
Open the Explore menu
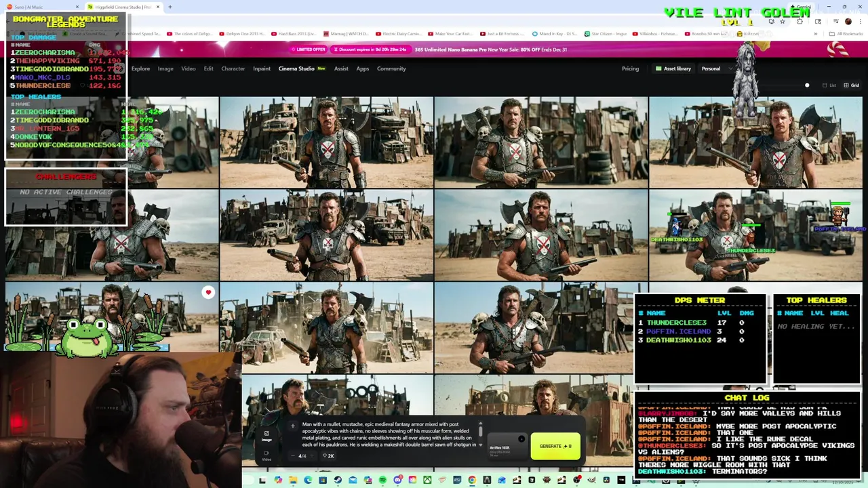(140, 68)
